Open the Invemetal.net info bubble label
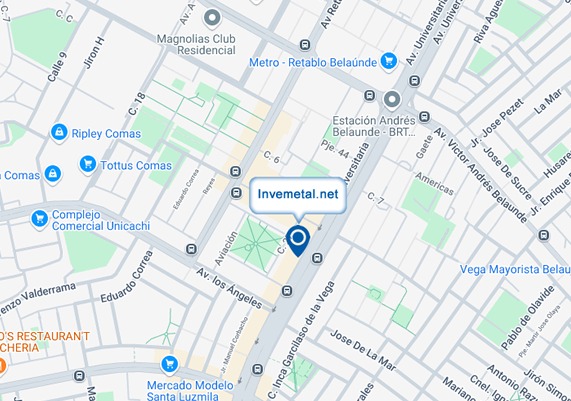571x401 pixels. coord(298,194)
